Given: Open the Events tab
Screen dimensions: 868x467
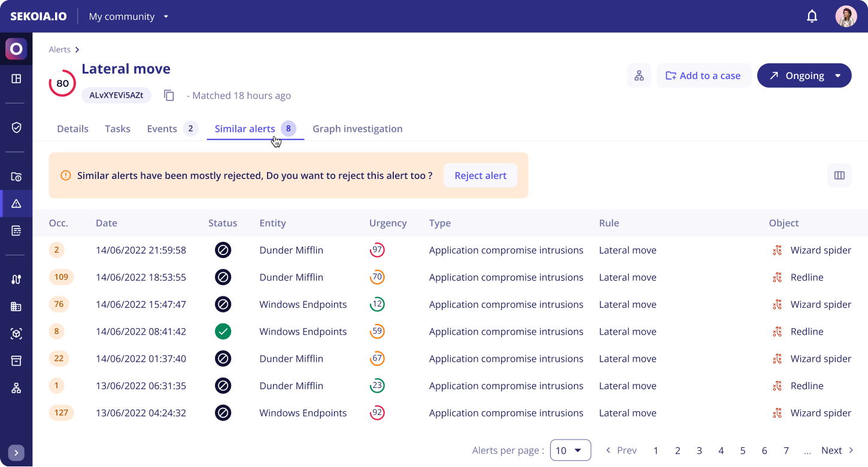Looking at the screenshot, I should point(162,128).
